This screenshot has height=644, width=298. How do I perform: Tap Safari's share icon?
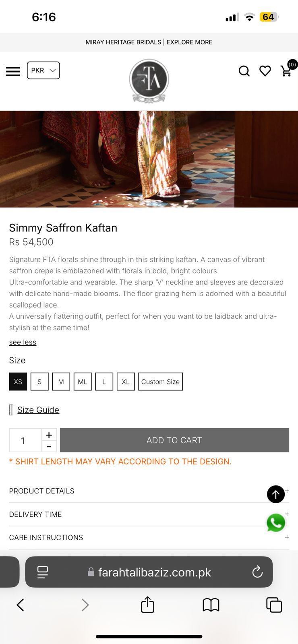[x=147, y=605]
